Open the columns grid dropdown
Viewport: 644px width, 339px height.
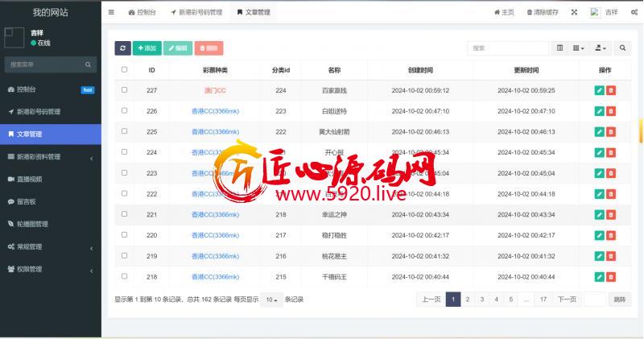pos(580,48)
